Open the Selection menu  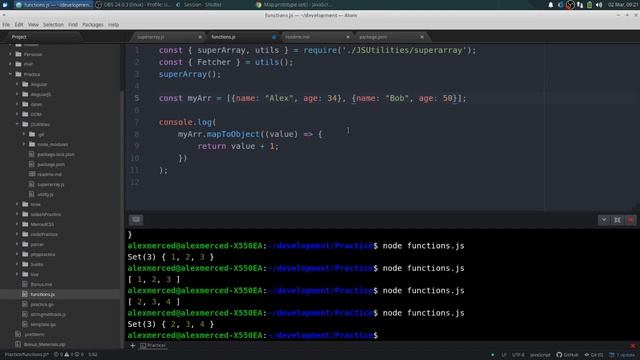[x=53, y=25]
